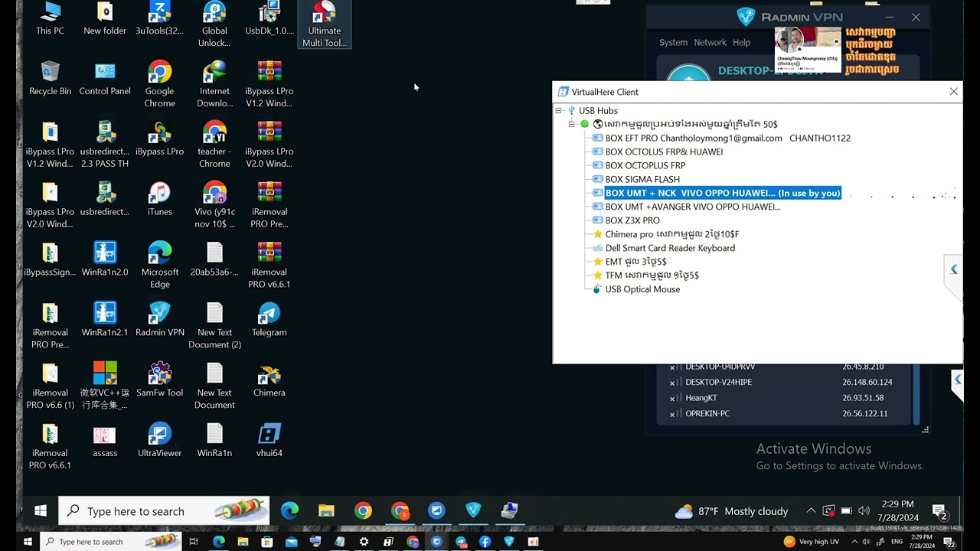Screen dimensions: 980x551
Task: Open Facebook icon on the taskbar
Action: (x=485, y=542)
